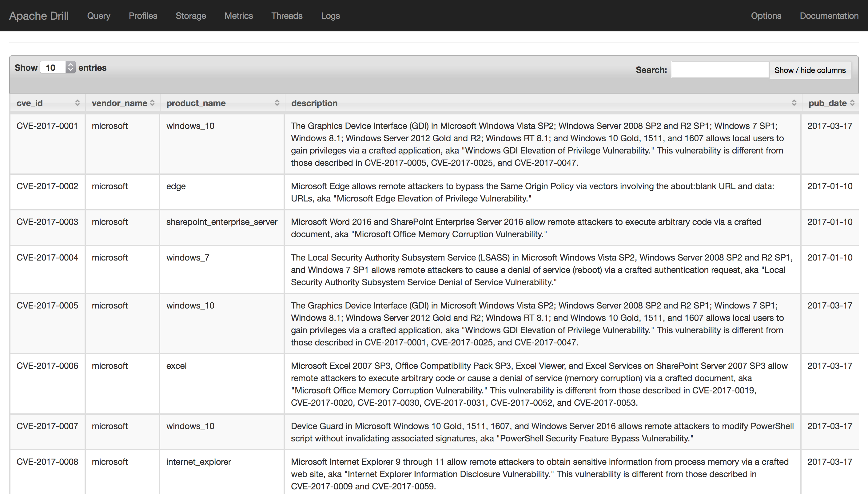Viewport: 868px width, 494px height.
Task: View the Metrics page
Action: click(238, 16)
